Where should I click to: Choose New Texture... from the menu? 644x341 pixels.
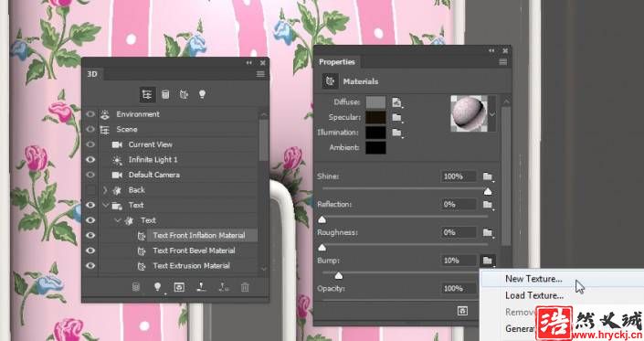[533, 279]
